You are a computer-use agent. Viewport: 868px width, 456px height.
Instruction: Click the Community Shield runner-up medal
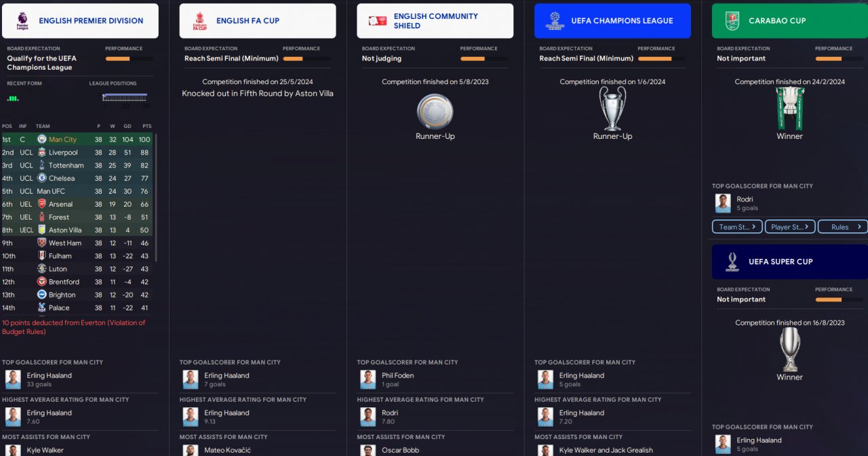[x=435, y=112]
